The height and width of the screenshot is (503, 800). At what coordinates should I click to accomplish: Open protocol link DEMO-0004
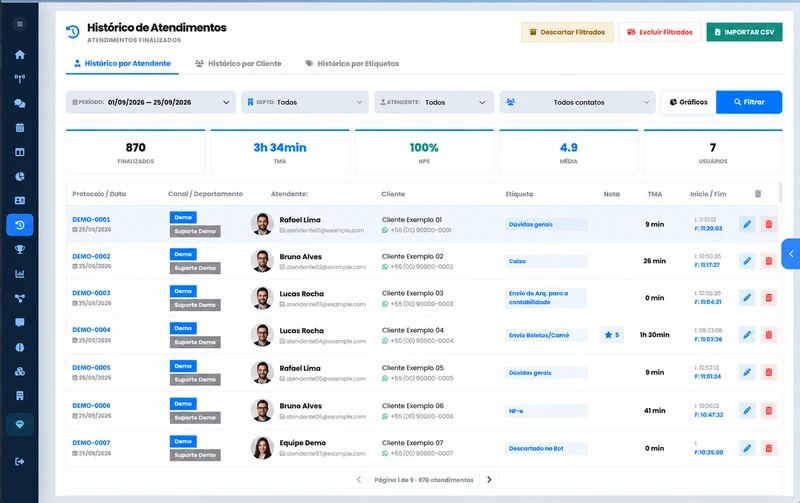pos(91,330)
